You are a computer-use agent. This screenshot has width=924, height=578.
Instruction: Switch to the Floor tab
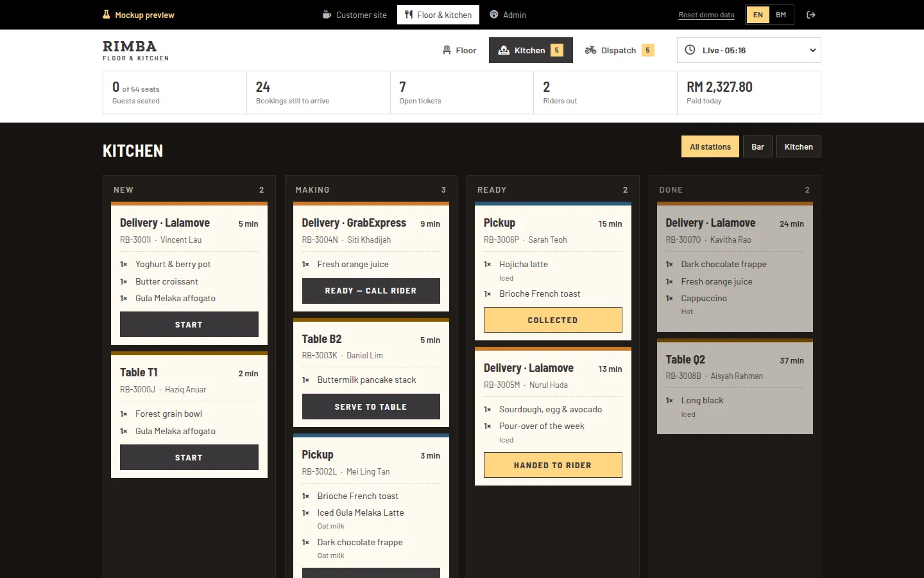(459, 50)
